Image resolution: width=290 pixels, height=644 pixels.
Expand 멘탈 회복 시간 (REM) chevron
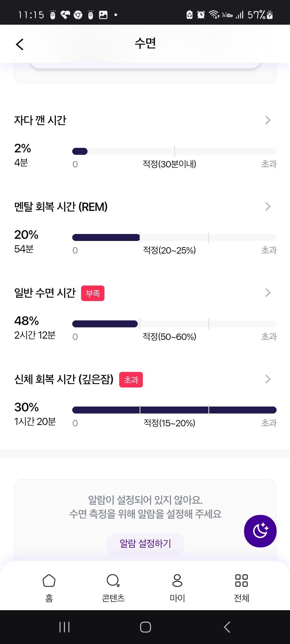268,206
